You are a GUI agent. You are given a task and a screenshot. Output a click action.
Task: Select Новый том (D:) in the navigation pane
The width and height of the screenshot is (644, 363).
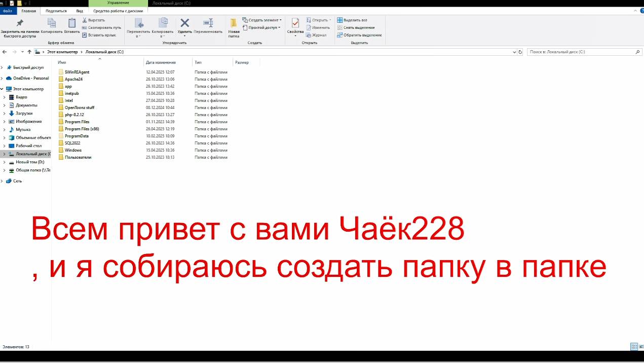[30, 162]
